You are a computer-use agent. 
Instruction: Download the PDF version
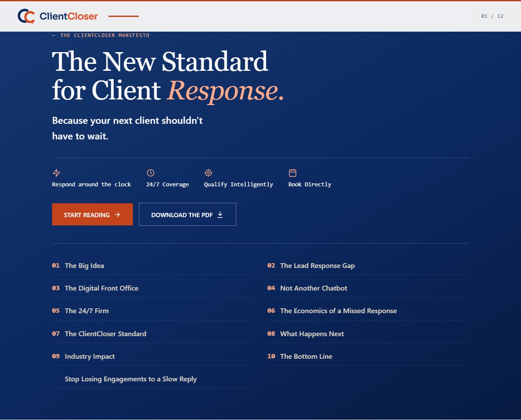pos(188,215)
